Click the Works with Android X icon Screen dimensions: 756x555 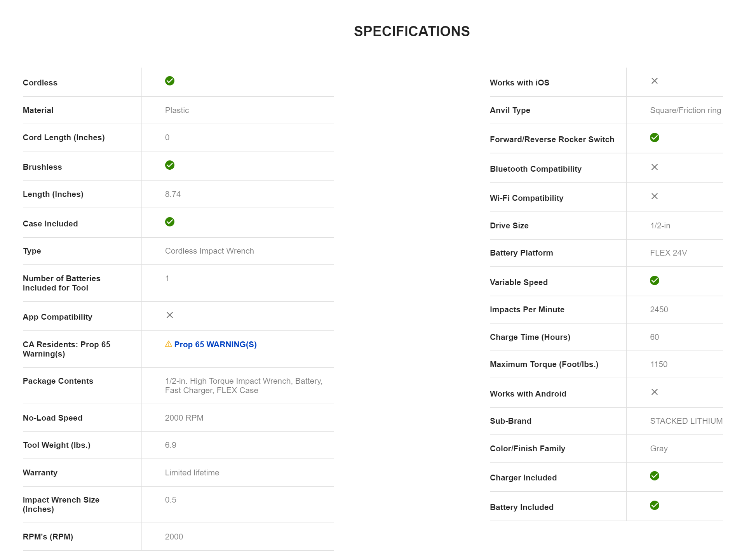[x=655, y=392]
